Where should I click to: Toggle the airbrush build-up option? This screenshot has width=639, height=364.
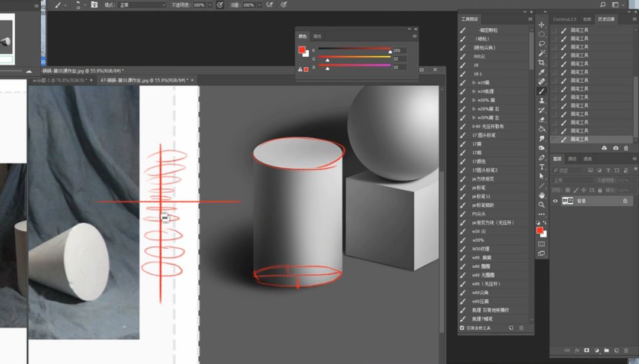270,5
